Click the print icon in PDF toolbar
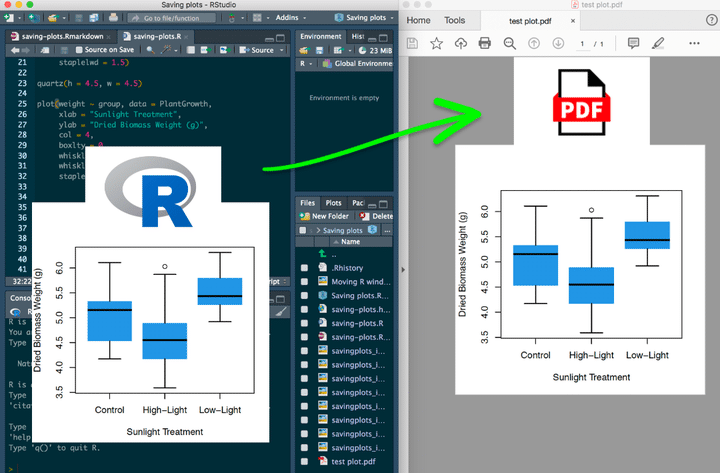Image resolution: width=720 pixels, height=473 pixels. [x=485, y=43]
